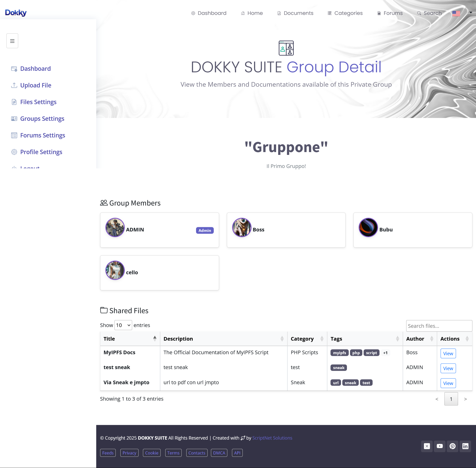Screen dimensions: 476x468
Task: Click the Profile Settings gear icon
Action: (14, 152)
